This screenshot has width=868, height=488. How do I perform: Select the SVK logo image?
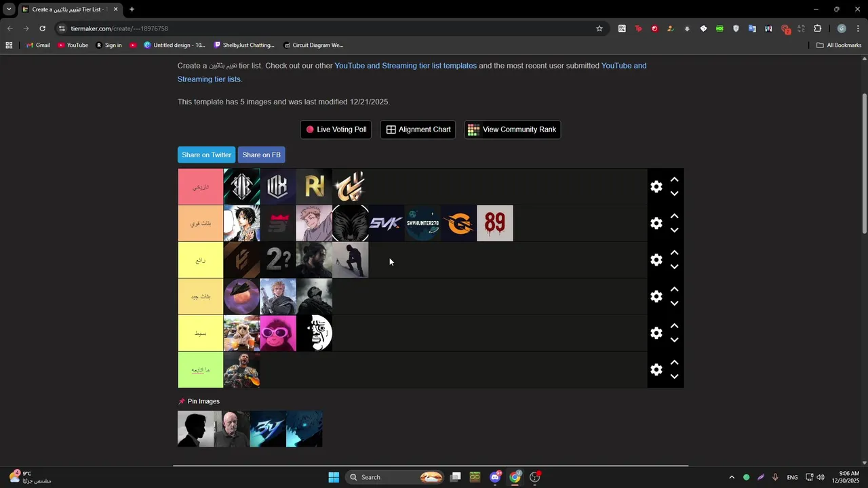[x=386, y=223]
